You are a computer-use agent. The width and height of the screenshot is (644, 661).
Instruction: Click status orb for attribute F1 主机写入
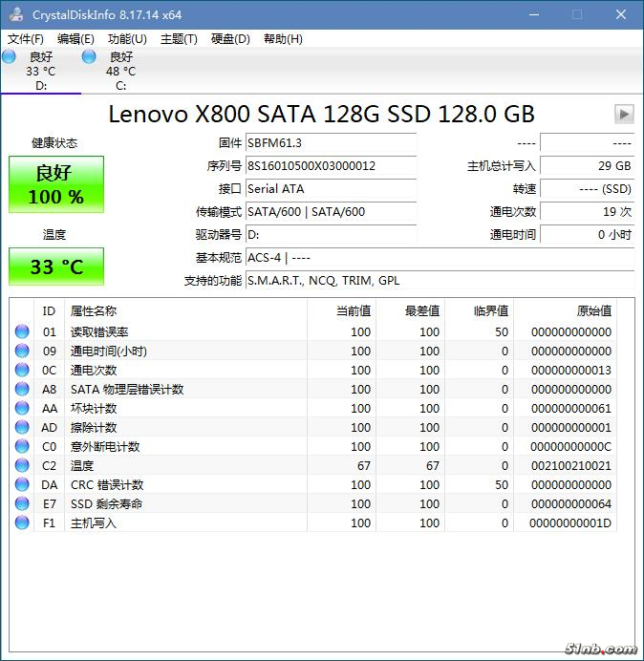22,522
